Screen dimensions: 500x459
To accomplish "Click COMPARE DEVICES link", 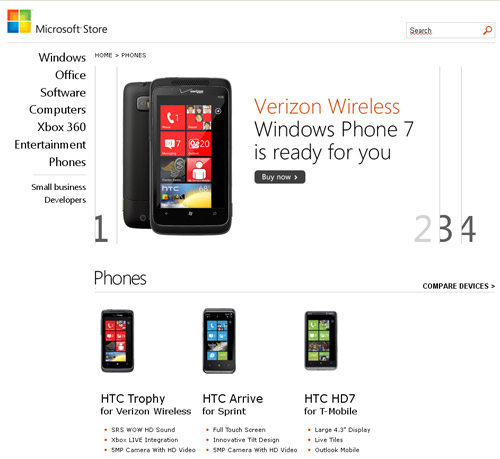I will click(x=459, y=286).
